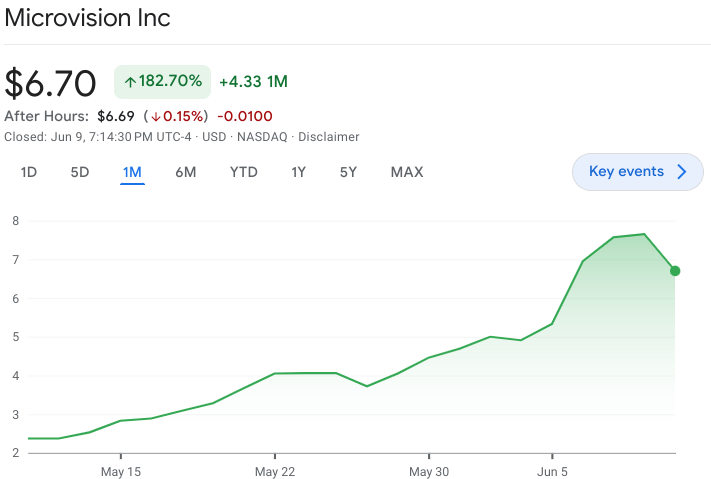Click the 182.70% change badge

pyautogui.click(x=164, y=81)
